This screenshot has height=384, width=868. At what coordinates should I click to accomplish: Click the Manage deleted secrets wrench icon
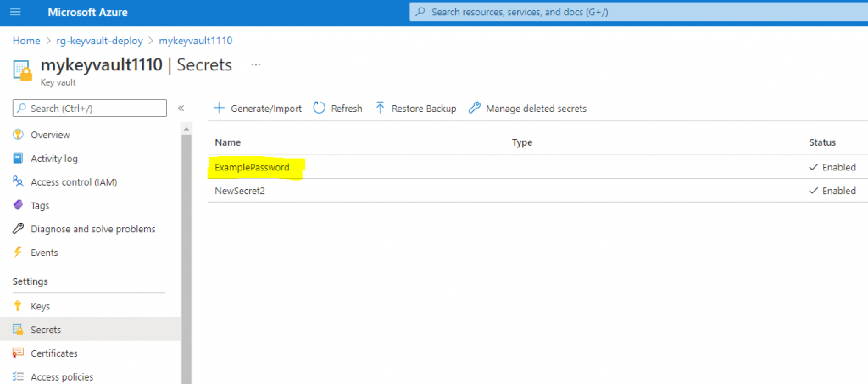click(x=475, y=109)
